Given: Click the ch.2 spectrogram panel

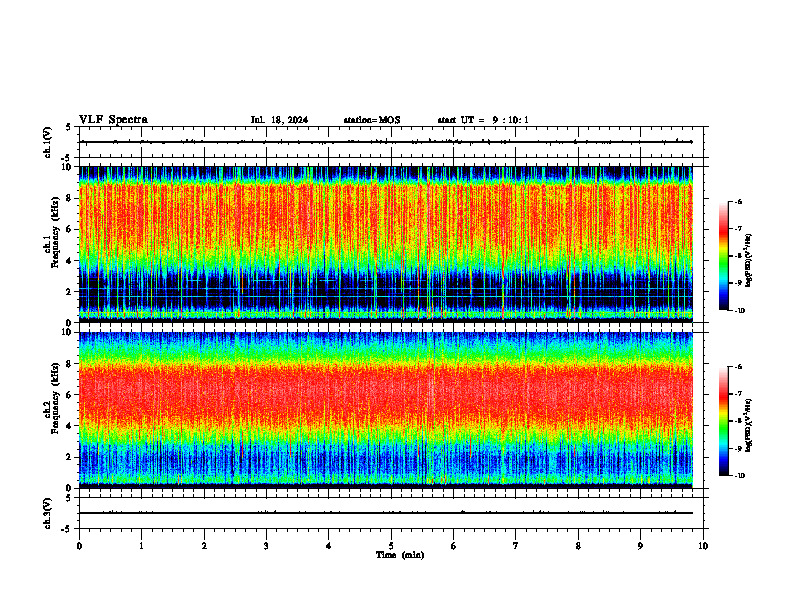Looking at the screenshot, I should (386, 410).
